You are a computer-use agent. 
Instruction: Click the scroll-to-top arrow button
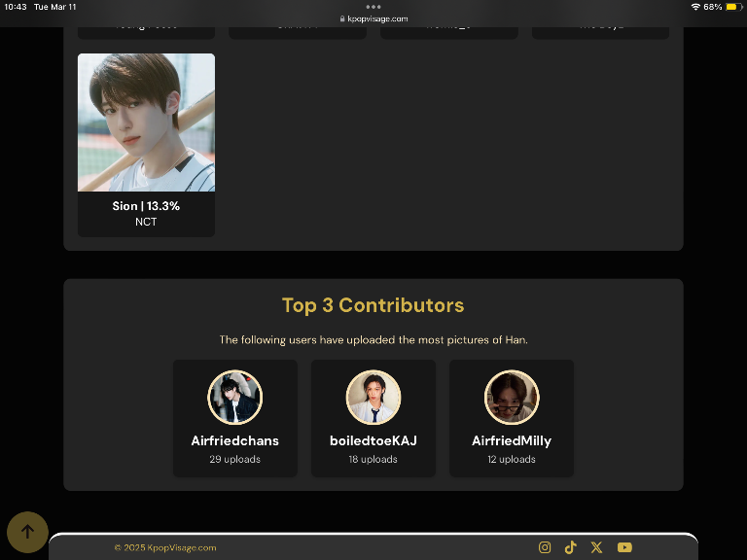tap(27, 532)
